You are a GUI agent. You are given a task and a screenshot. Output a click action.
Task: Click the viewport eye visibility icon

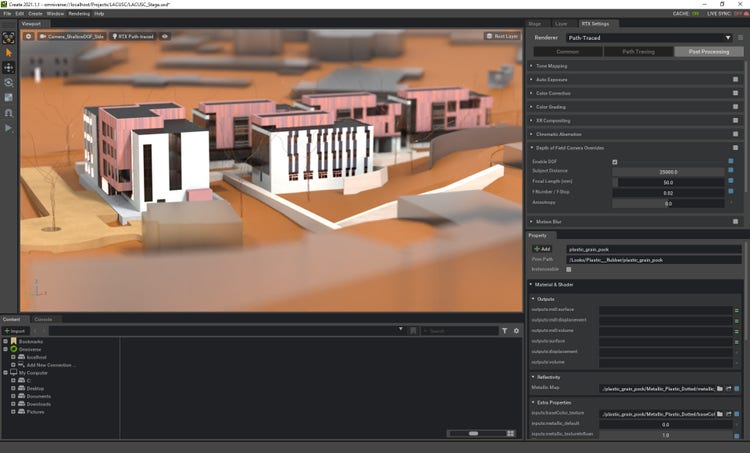click(165, 35)
